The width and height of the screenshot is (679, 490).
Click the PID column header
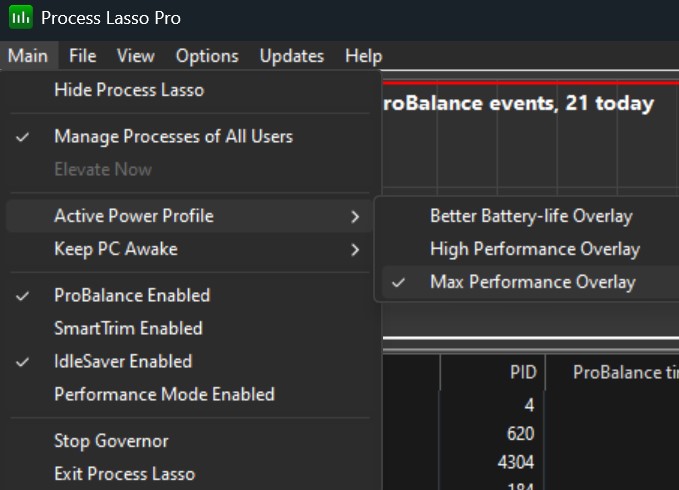[x=523, y=372]
